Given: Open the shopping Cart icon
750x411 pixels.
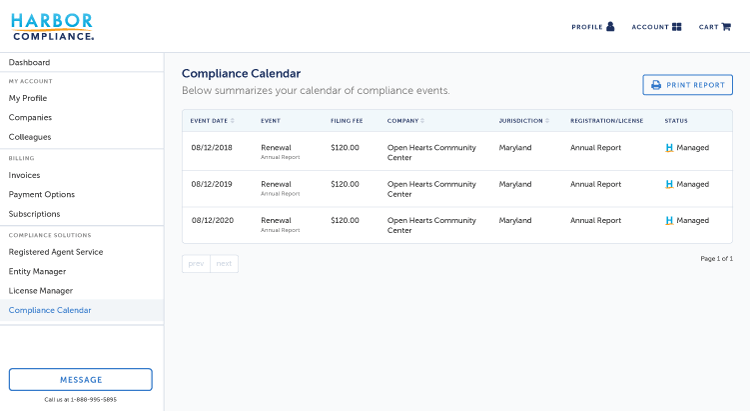Looking at the screenshot, I should (726, 27).
